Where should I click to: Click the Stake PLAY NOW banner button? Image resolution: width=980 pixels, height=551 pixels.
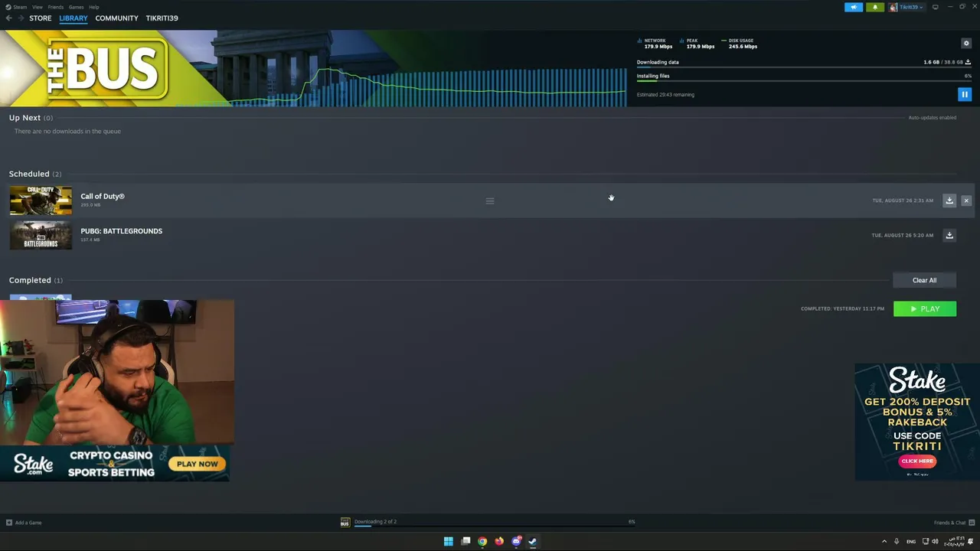click(198, 464)
